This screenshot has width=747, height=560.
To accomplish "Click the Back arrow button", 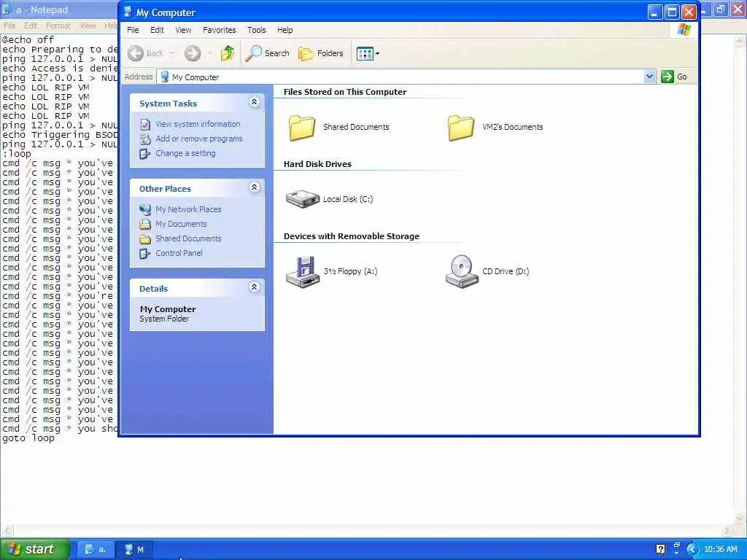I will click(x=146, y=53).
